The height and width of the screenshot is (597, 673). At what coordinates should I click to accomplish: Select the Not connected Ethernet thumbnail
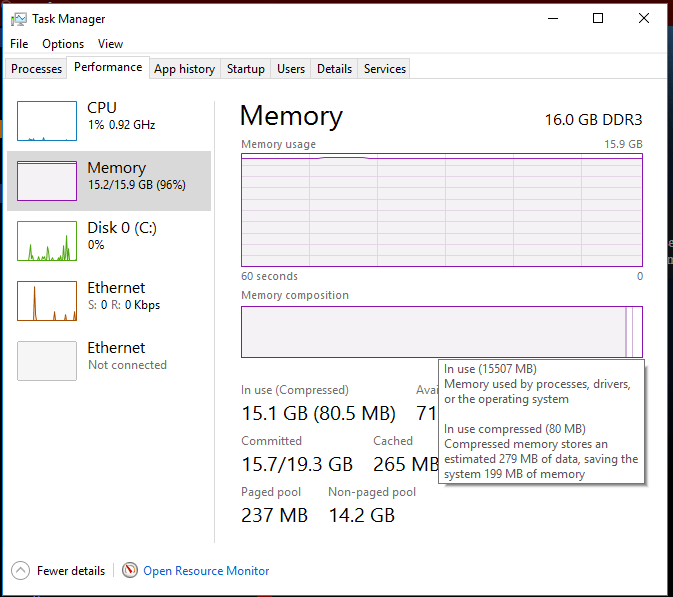tap(47, 361)
